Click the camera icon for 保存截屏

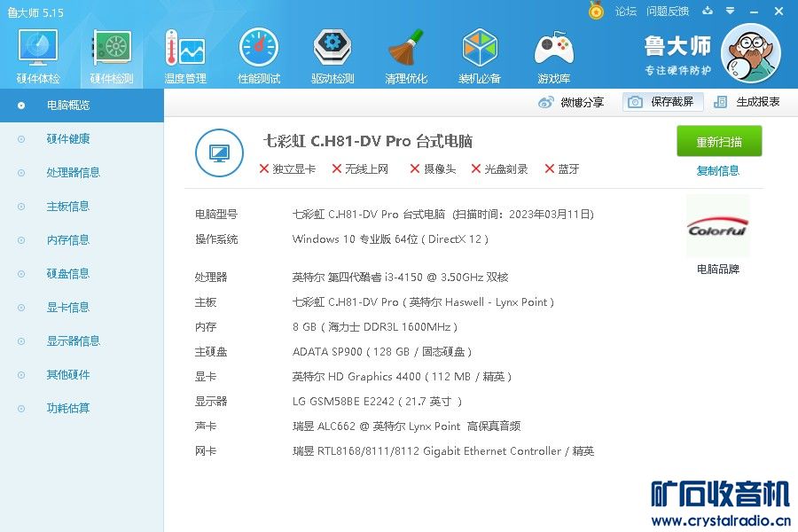(635, 102)
